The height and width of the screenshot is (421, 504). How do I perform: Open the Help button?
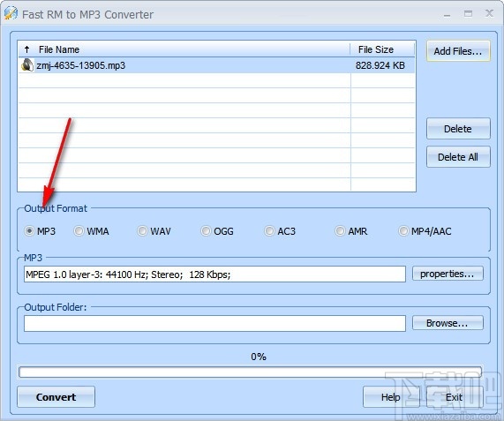391,397
